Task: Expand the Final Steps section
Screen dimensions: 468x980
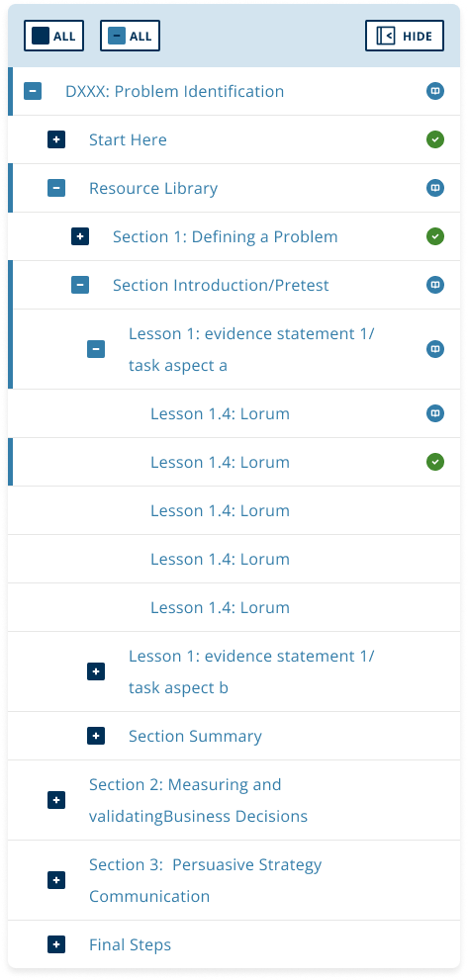Action: [x=56, y=944]
